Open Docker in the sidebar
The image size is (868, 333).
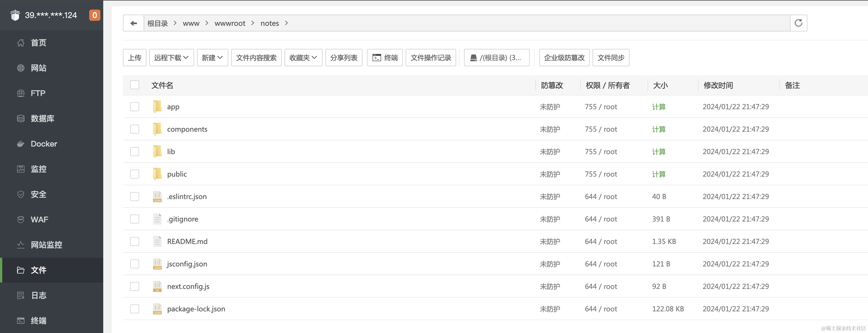(44, 144)
